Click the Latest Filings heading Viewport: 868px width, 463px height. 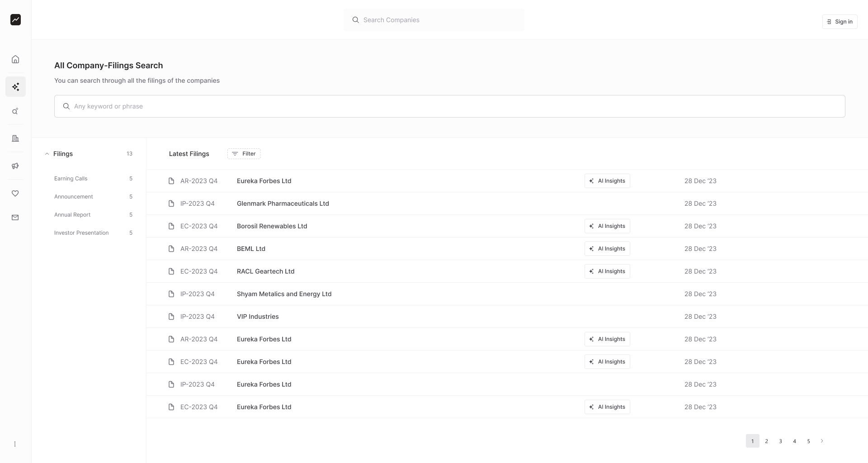[189, 154]
